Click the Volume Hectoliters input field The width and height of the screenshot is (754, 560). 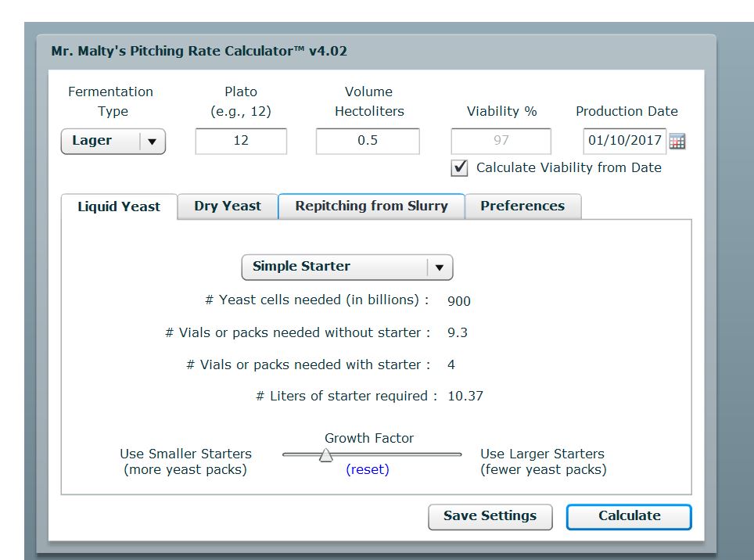click(x=368, y=142)
